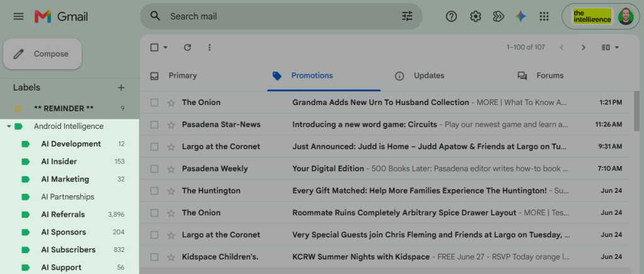Check the Chris Fleming Largo email checkbox
Viewport: 644px width, 274px height.
[x=155, y=235]
